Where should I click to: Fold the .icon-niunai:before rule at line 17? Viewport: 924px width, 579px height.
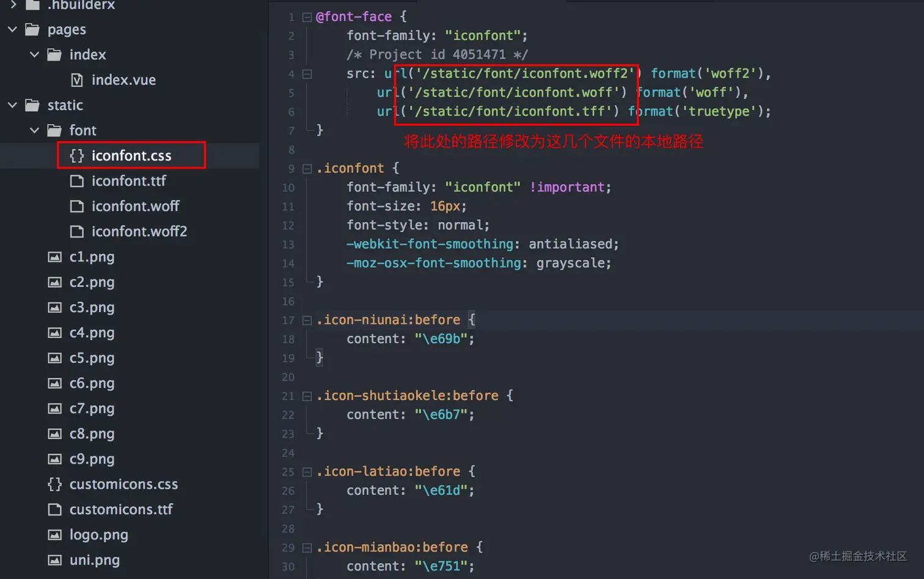pos(307,320)
